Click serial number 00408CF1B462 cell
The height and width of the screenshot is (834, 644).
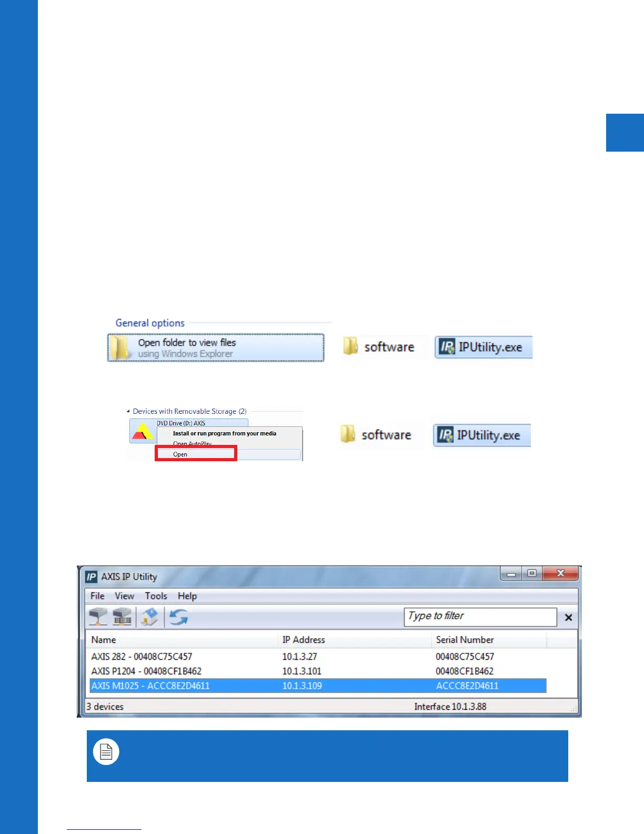[465, 671]
